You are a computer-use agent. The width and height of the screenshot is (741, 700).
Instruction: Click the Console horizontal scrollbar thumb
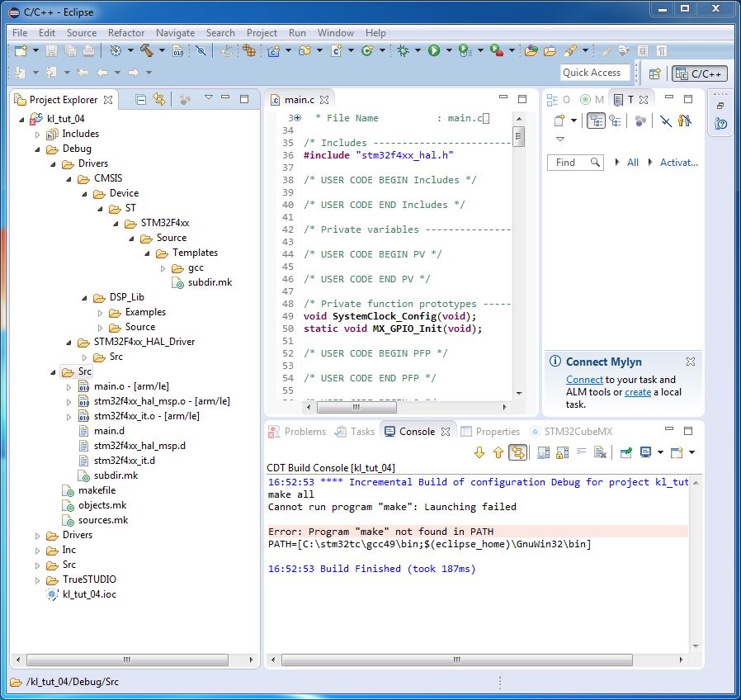point(457,660)
